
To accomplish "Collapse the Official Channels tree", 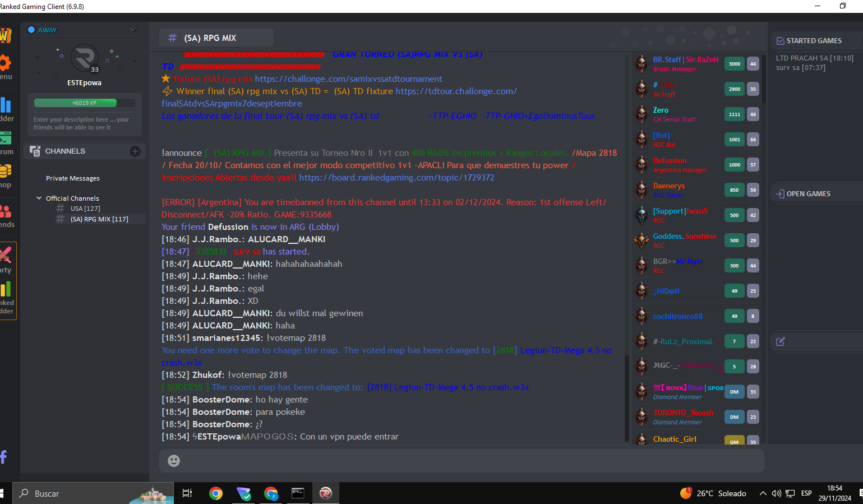I will [x=39, y=198].
